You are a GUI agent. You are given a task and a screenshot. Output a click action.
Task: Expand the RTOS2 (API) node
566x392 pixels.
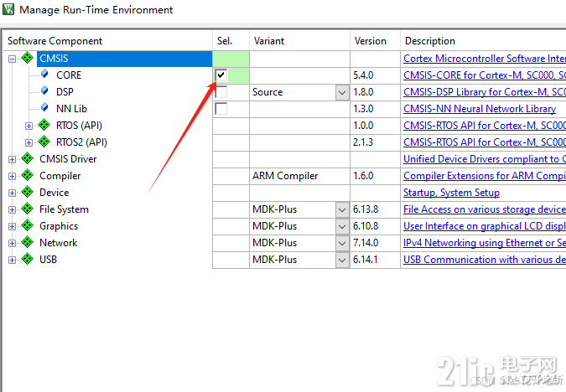tap(29, 142)
